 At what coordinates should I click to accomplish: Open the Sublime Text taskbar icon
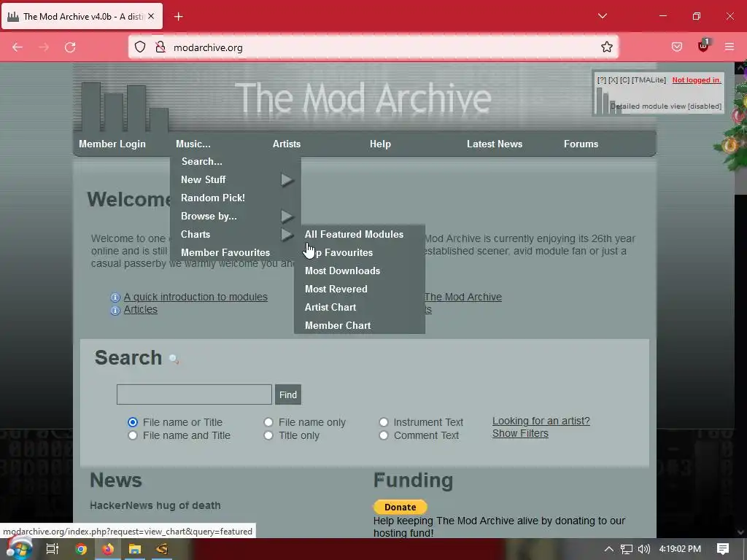coord(162,549)
